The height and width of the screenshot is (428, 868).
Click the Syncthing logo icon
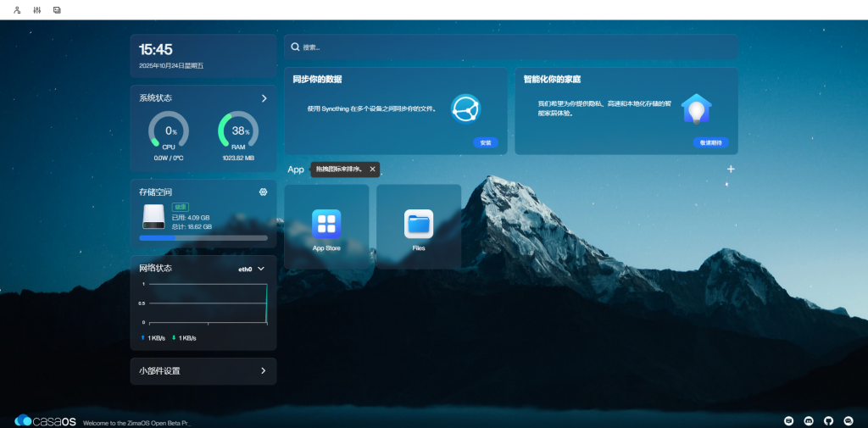(x=465, y=108)
